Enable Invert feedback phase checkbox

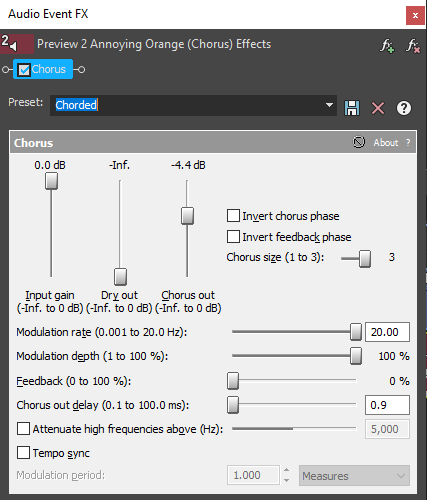click(233, 237)
